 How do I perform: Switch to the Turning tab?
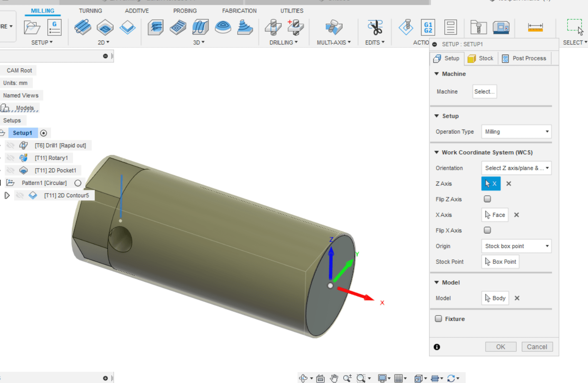[x=90, y=10]
